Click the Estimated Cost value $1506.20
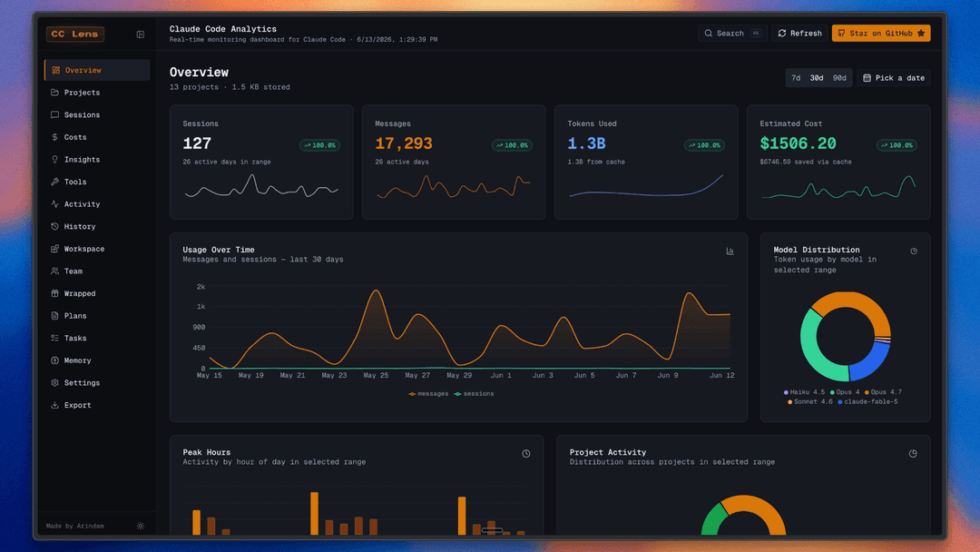Screen dimensions: 980x552 point(798,143)
